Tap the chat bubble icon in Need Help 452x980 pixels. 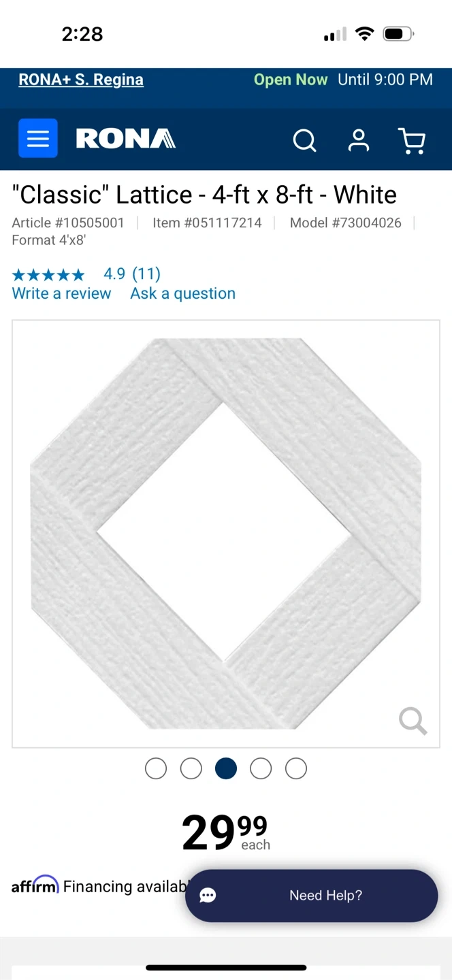coord(208,896)
